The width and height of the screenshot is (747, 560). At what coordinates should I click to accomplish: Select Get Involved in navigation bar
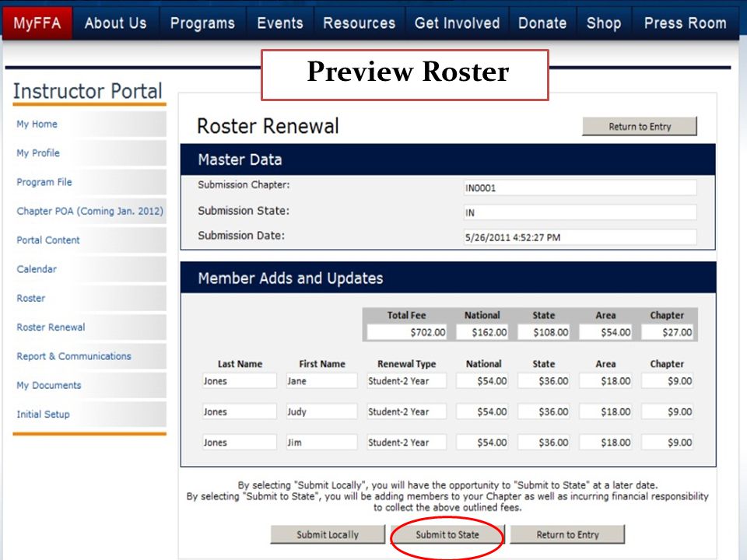[x=458, y=23]
